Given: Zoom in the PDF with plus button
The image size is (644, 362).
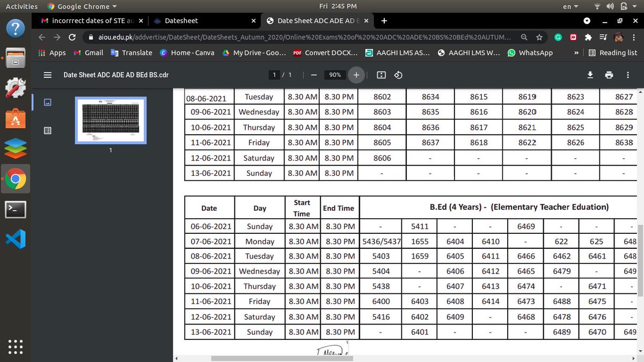Looking at the screenshot, I should tap(356, 75).
